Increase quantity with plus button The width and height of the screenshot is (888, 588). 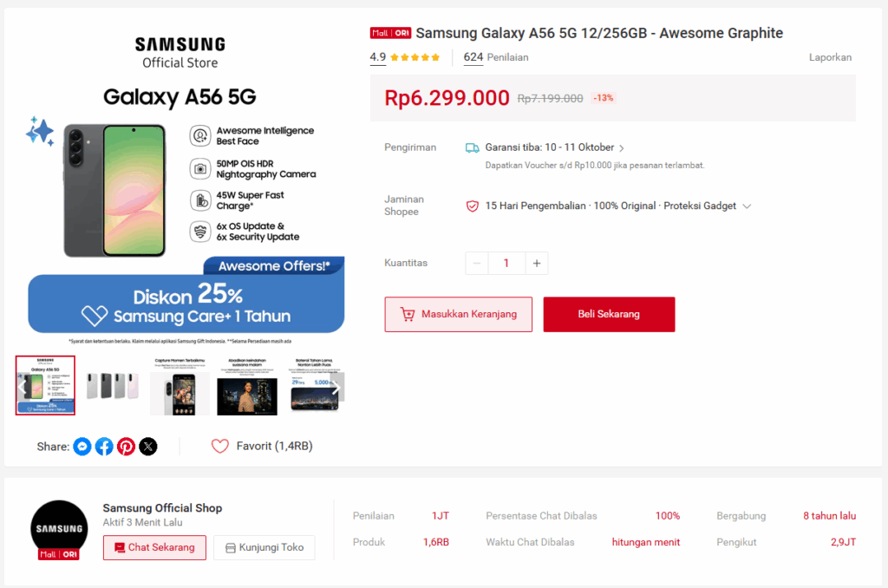pyautogui.click(x=537, y=263)
